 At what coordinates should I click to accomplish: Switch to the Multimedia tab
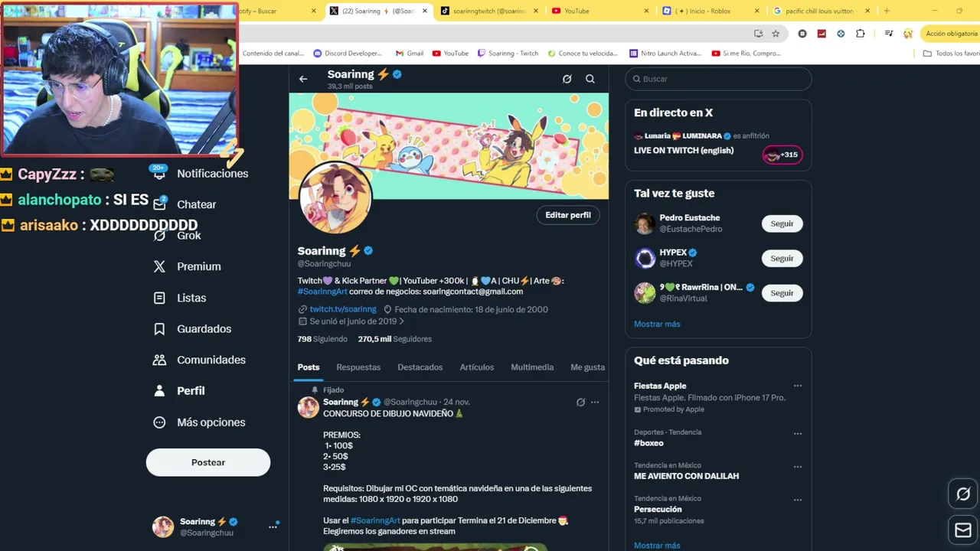(x=532, y=367)
